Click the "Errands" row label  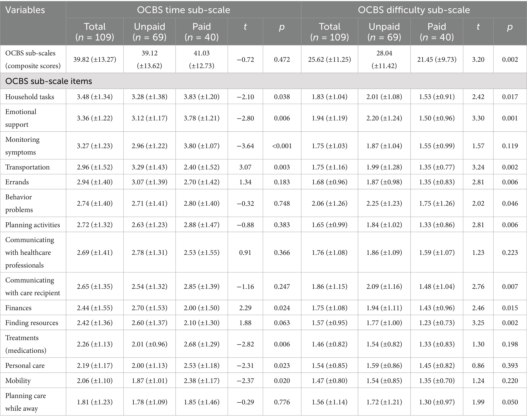(x=17, y=182)
